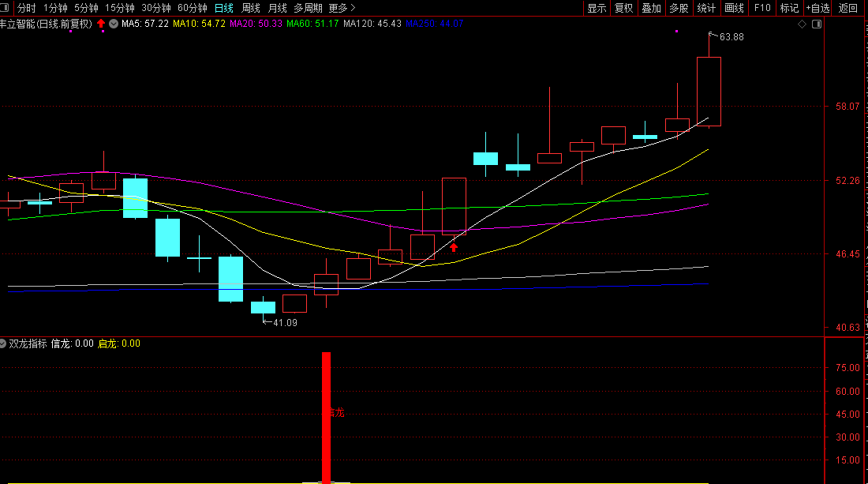
Task: Click the MA10: 54.72 label
Action: (x=200, y=24)
